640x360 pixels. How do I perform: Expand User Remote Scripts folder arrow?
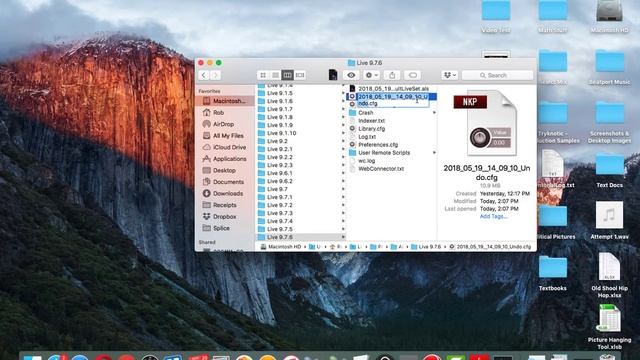click(434, 153)
